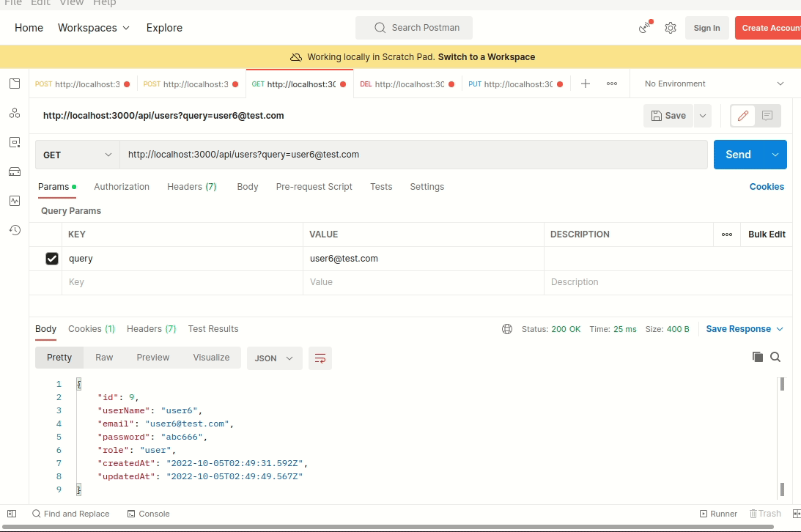Viewport: 801px width, 532px height.
Task: Open the Trash from the status bar
Action: (765, 514)
